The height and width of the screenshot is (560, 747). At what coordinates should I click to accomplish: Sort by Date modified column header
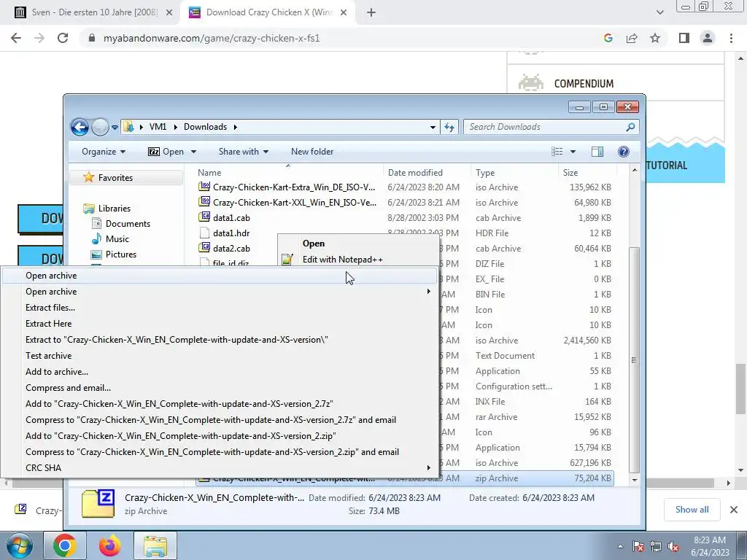[x=427, y=172]
